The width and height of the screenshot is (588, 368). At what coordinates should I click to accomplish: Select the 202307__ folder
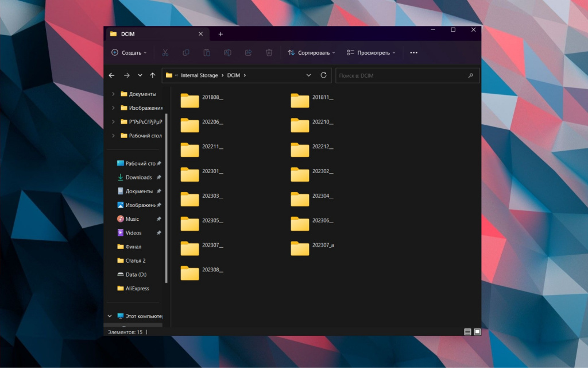pos(202,248)
